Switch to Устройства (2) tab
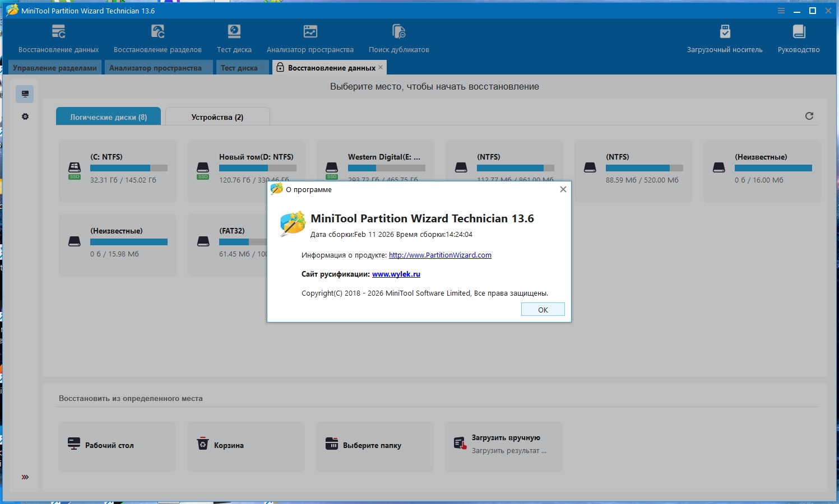Viewport: 839px width, 504px height. (x=217, y=116)
